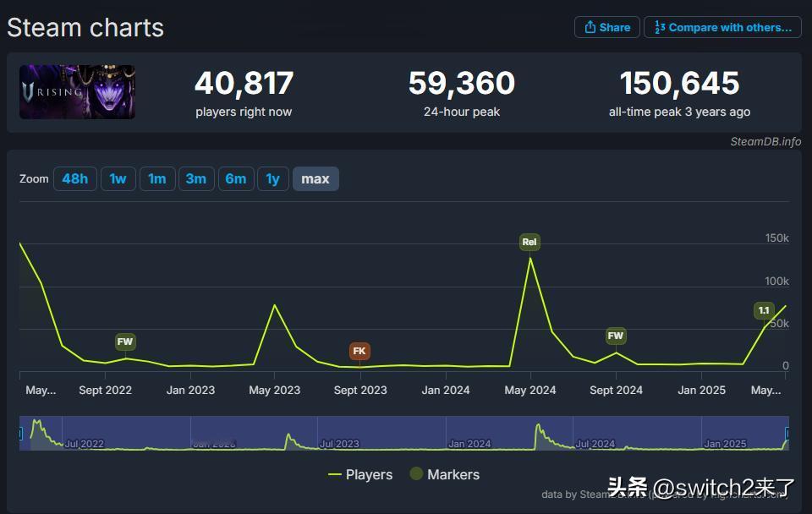Image resolution: width=812 pixels, height=514 pixels.
Task: Click the SteamDB.info credit link
Action: [x=765, y=141]
